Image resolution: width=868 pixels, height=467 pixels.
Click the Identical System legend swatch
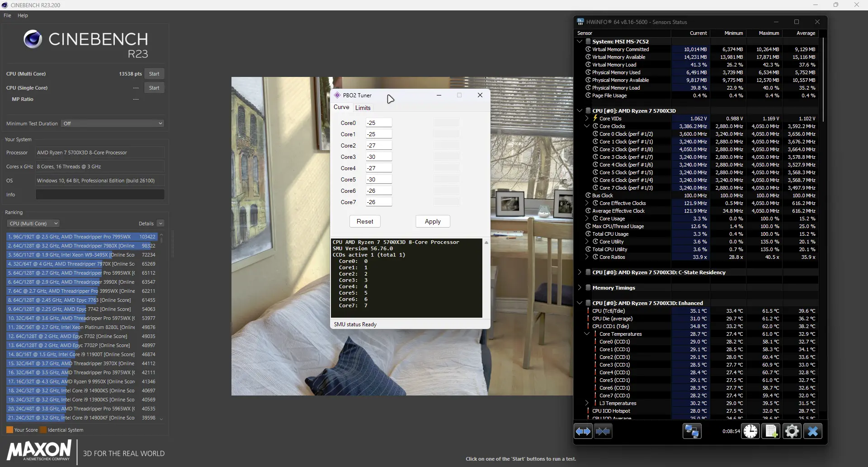(x=43, y=430)
